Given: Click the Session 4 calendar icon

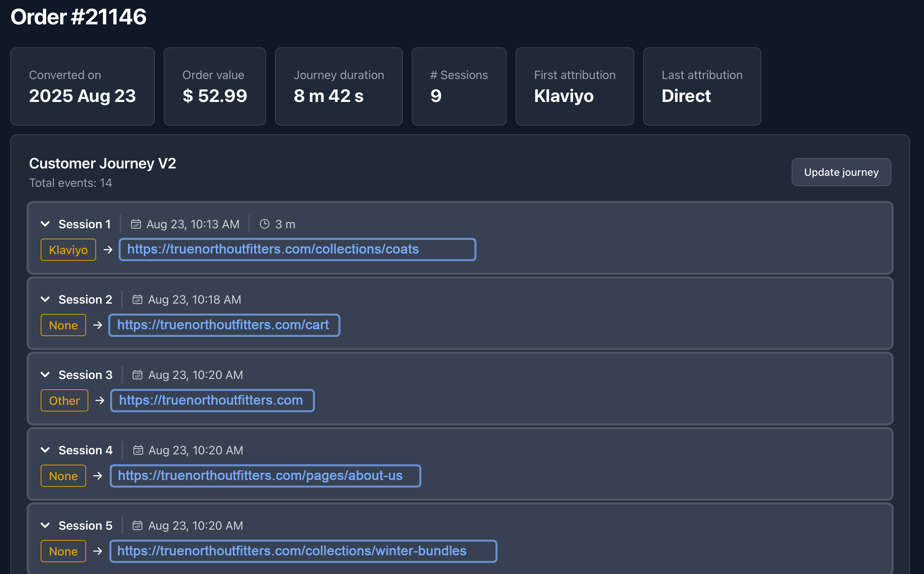Looking at the screenshot, I should (138, 450).
